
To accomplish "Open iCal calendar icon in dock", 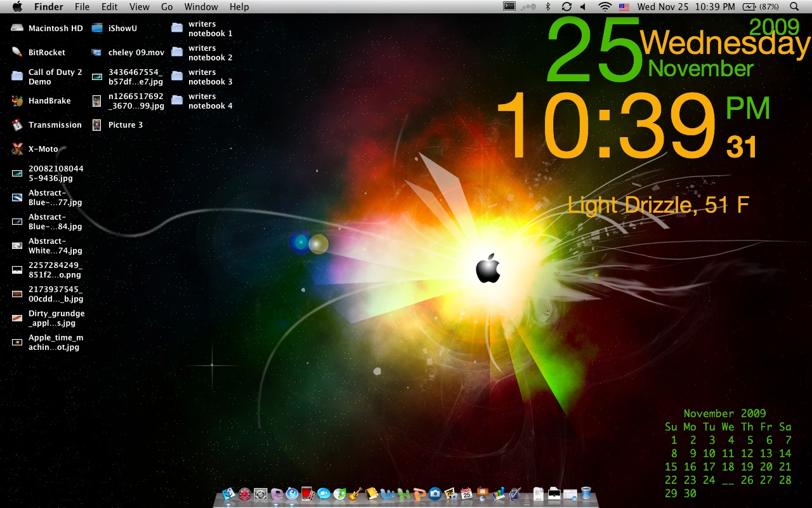I will pyautogui.click(x=466, y=493).
